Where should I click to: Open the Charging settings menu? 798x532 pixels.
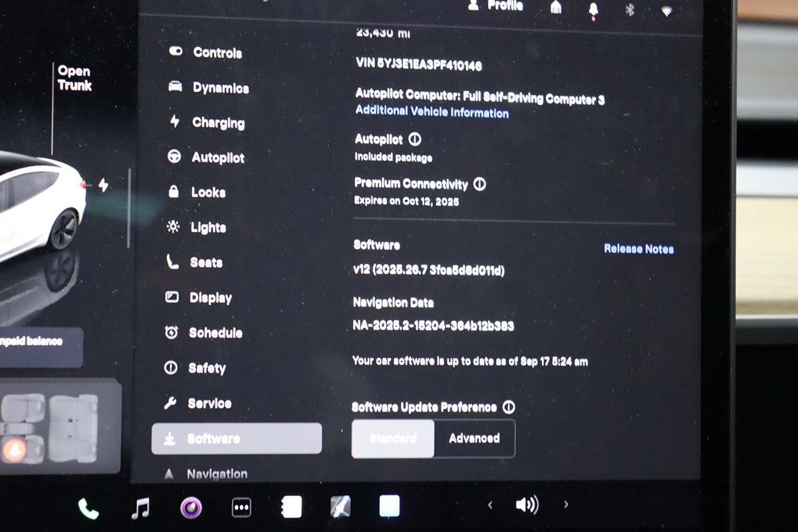click(205, 122)
